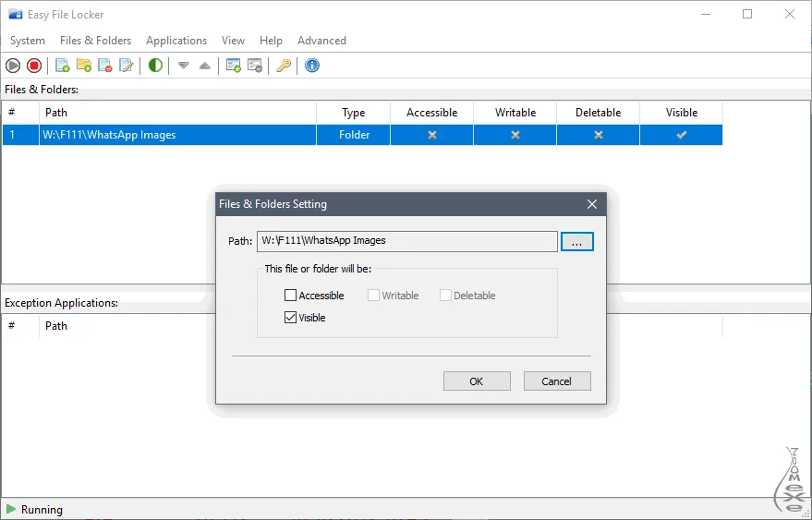Click the Move Up arrow icon
The image size is (812, 520).
pyautogui.click(x=205, y=66)
